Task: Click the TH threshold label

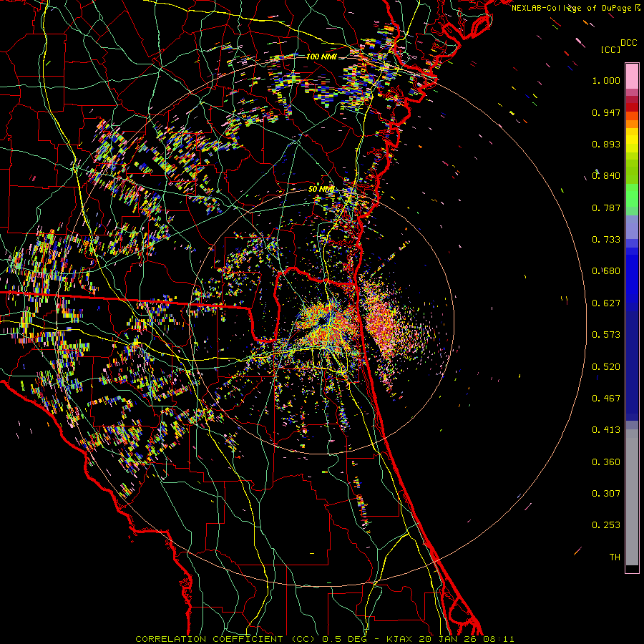Action: 615,557
